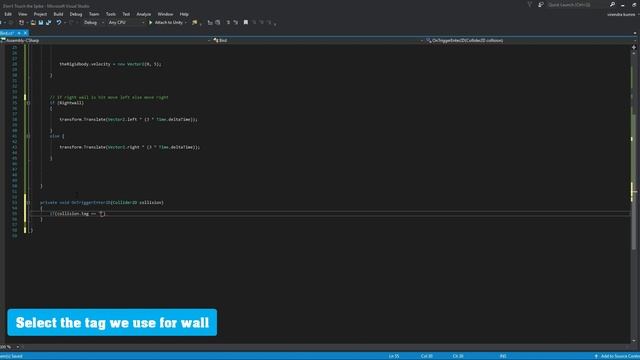
Task: Click the notifications filter funnel icon
Action: (529, 4)
